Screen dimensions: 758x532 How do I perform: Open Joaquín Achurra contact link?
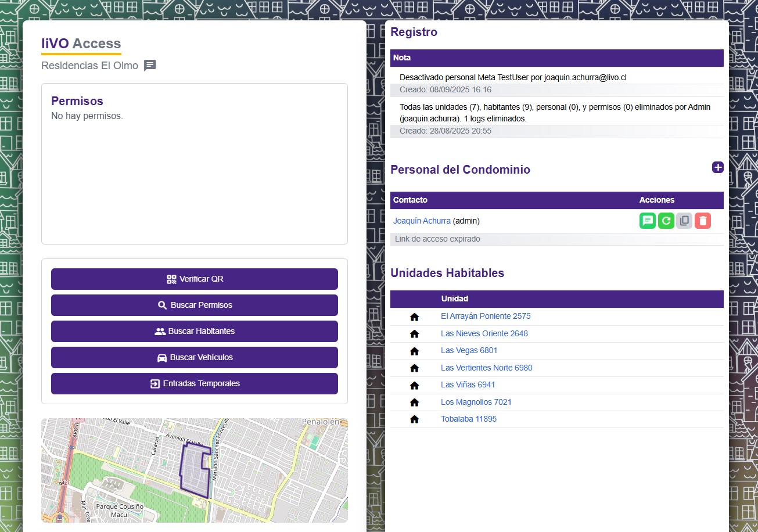[422, 221]
